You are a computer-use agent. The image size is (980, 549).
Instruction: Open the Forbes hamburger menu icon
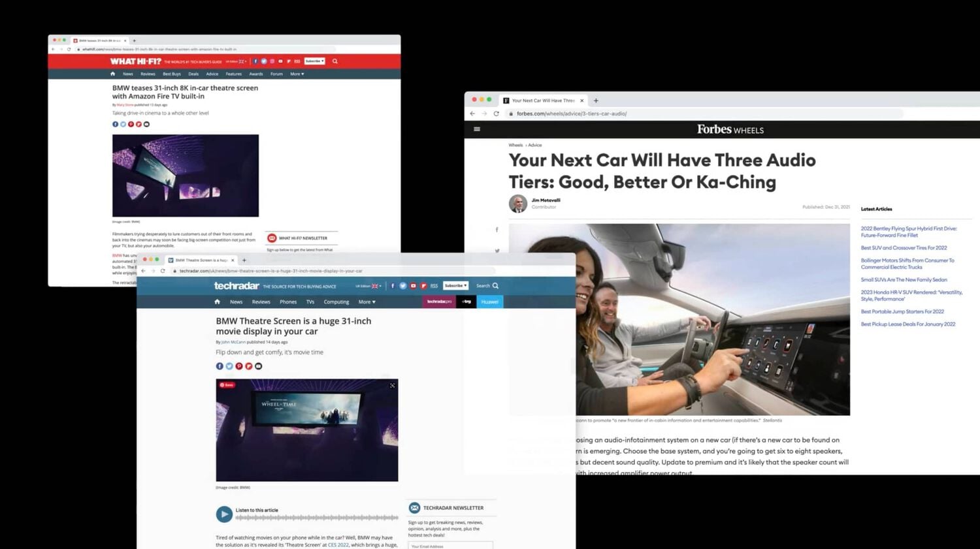pos(477,129)
